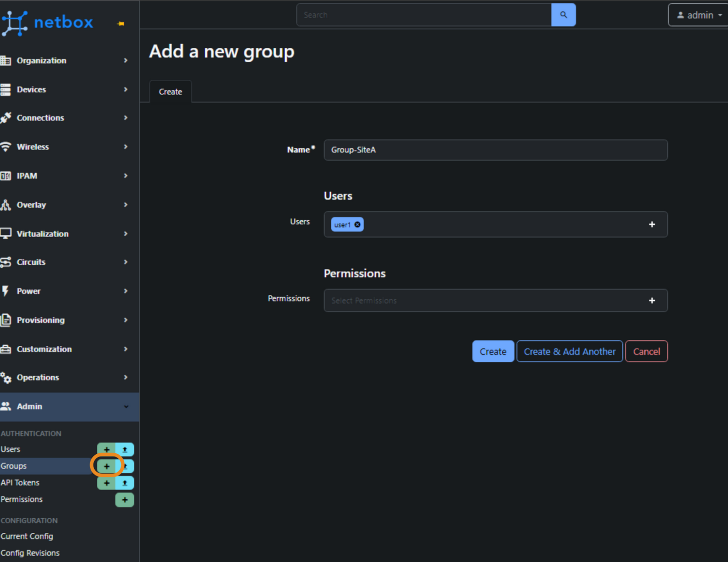The image size is (728, 562).
Task: Click the plus icon in the Users field
Action: tap(652, 224)
